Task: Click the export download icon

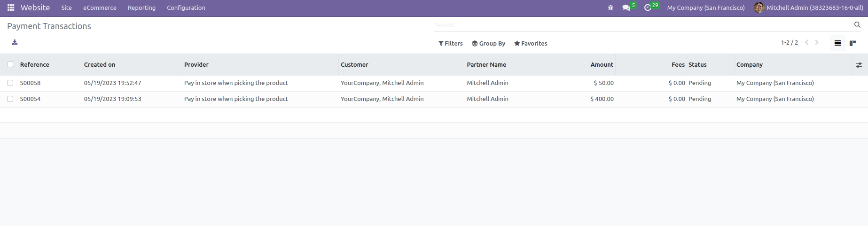Action: [15, 42]
